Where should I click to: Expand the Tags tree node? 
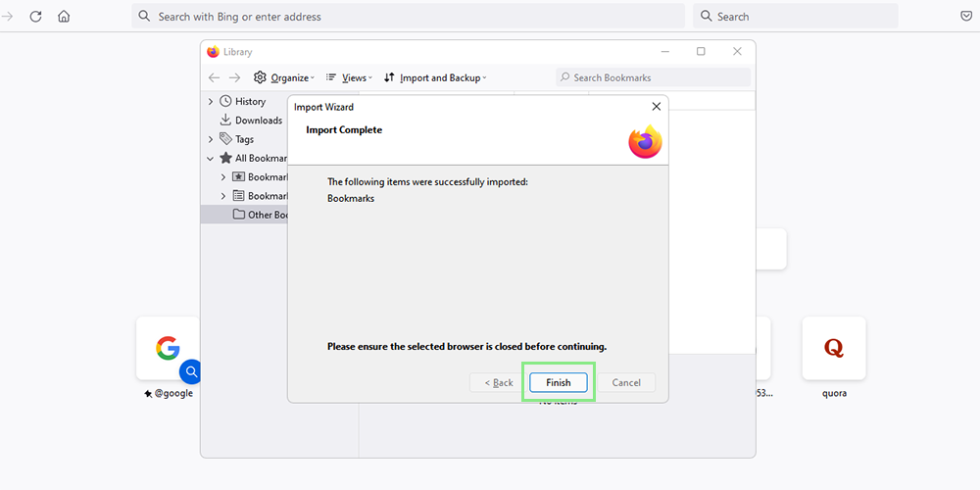[x=210, y=139]
